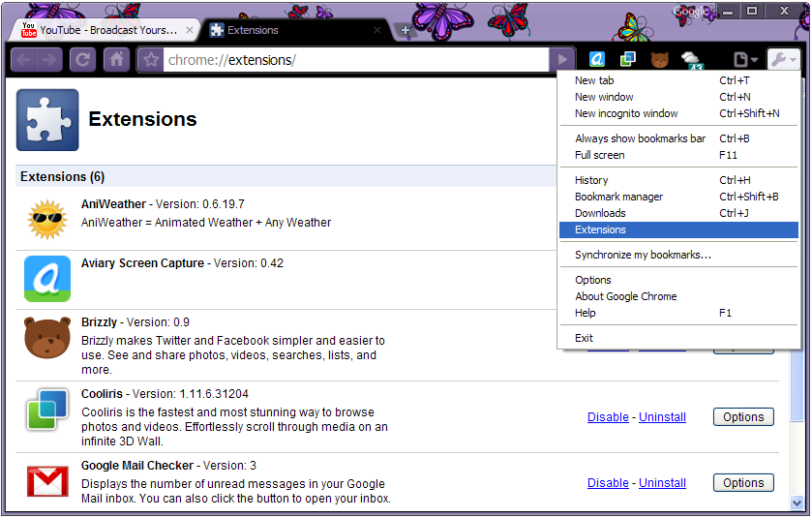Open Downloads from the menu

(678, 213)
